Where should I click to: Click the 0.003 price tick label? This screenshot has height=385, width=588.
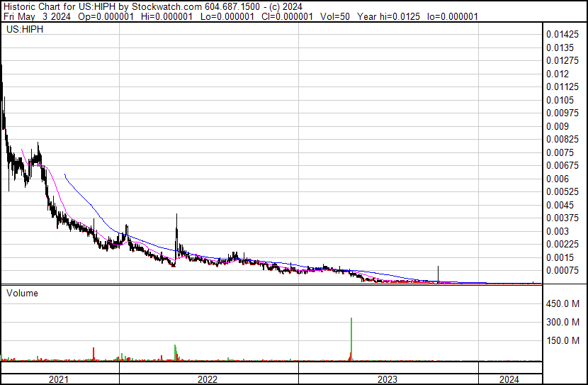[558, 232]
